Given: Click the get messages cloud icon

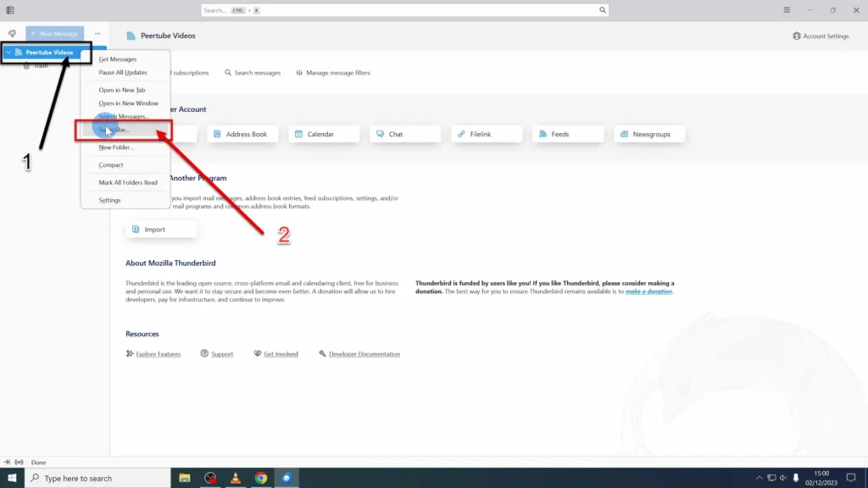Looking at the screenshot, I should 12,33.
